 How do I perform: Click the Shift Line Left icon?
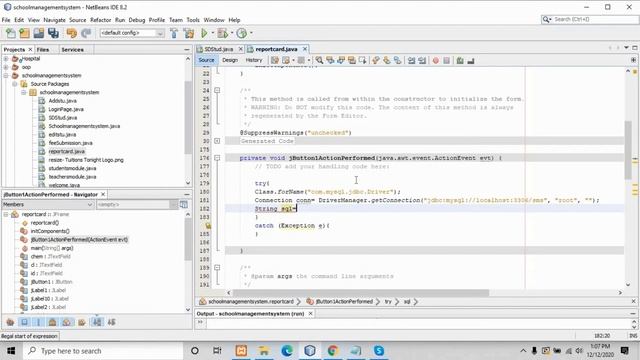click(411, 60)
